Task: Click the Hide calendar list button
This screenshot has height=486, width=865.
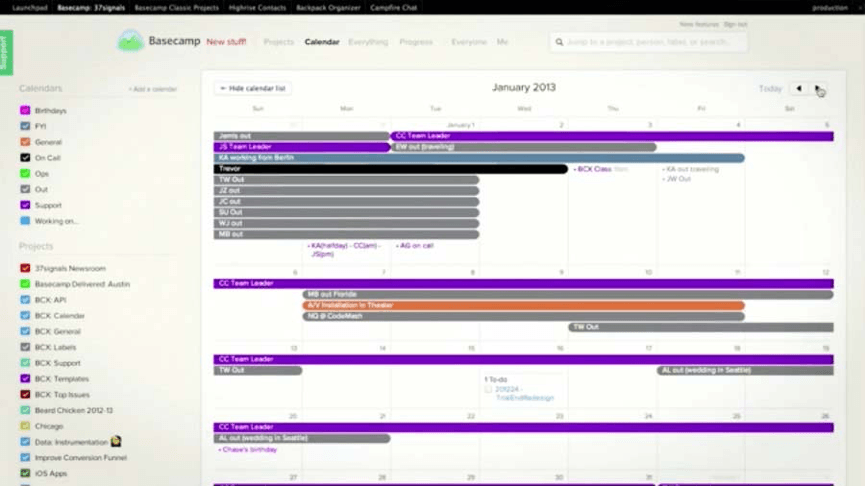Action: pyautogui.click(x=253, y=88)
